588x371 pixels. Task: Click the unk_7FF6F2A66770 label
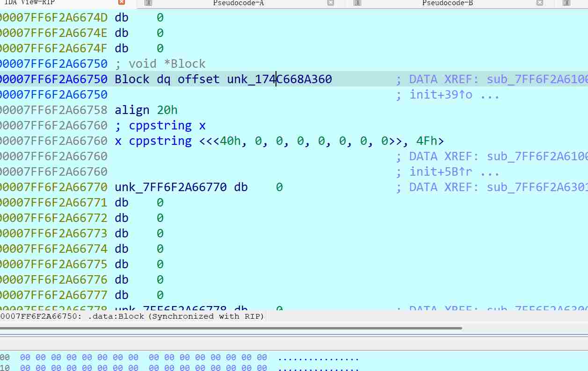pyautogui.click(x=171, y=187)
